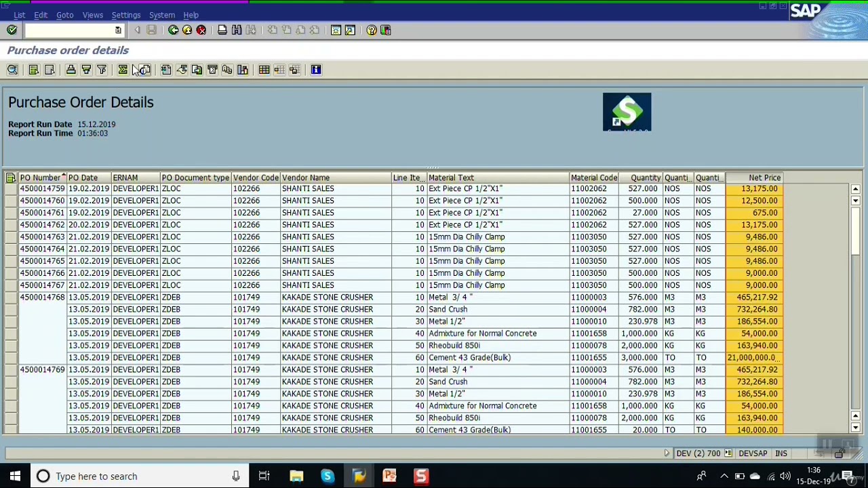Expand the status bar message triangle
This screenshot has width=868, height=488.
pos(667,453)
